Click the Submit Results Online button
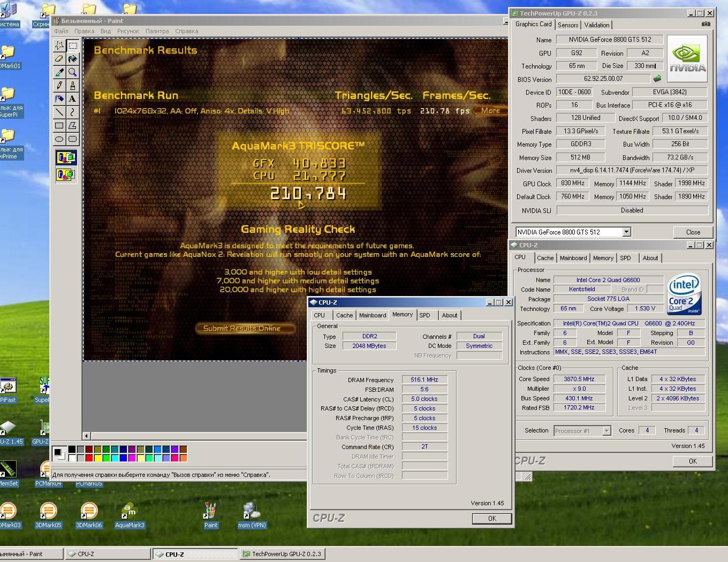The height and width of the screenshot is (562, 728). 246,328
